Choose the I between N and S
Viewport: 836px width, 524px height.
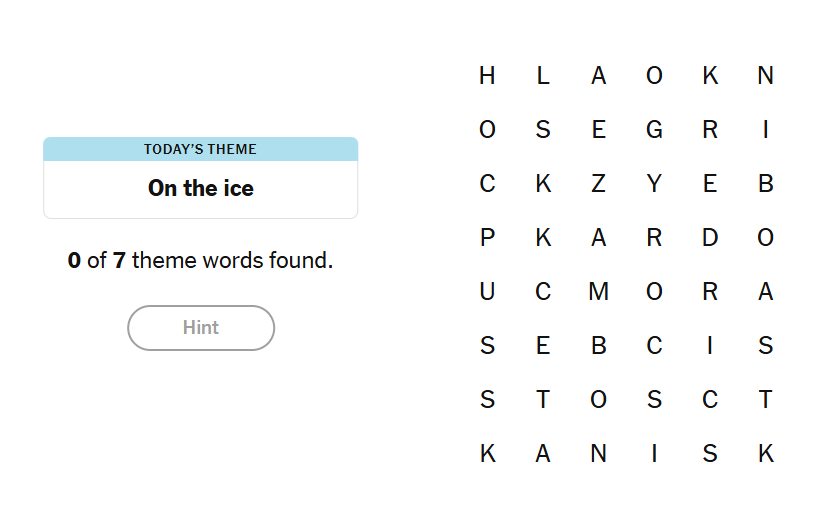tap(654, 454)
